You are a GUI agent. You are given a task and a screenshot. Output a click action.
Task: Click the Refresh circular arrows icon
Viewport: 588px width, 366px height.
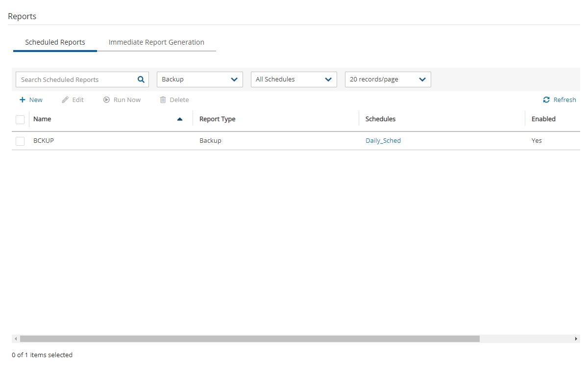[x=546, y=100]
